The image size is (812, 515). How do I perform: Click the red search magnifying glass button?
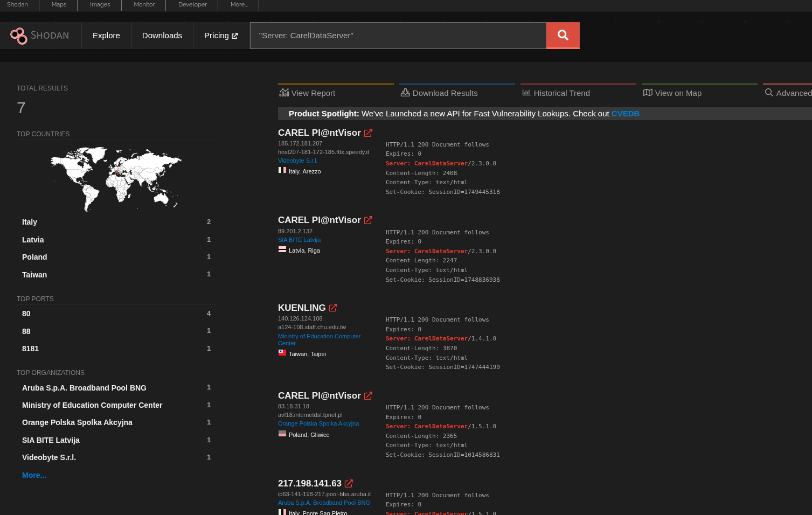click(563, 35)
